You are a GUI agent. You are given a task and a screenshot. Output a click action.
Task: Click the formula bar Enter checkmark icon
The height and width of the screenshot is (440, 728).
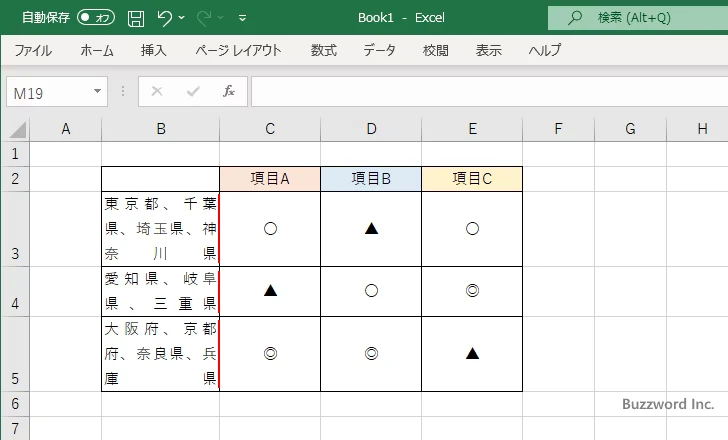point(193,91)
